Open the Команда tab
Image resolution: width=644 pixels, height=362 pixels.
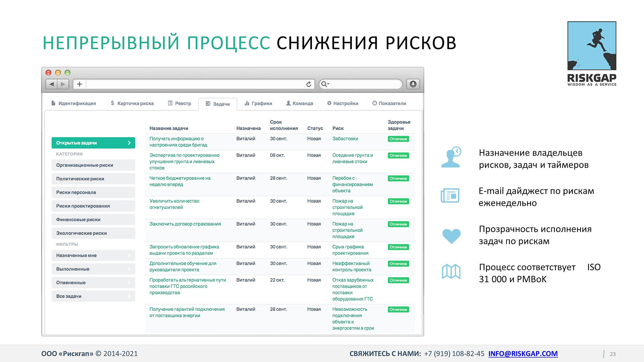pos(299,103)
